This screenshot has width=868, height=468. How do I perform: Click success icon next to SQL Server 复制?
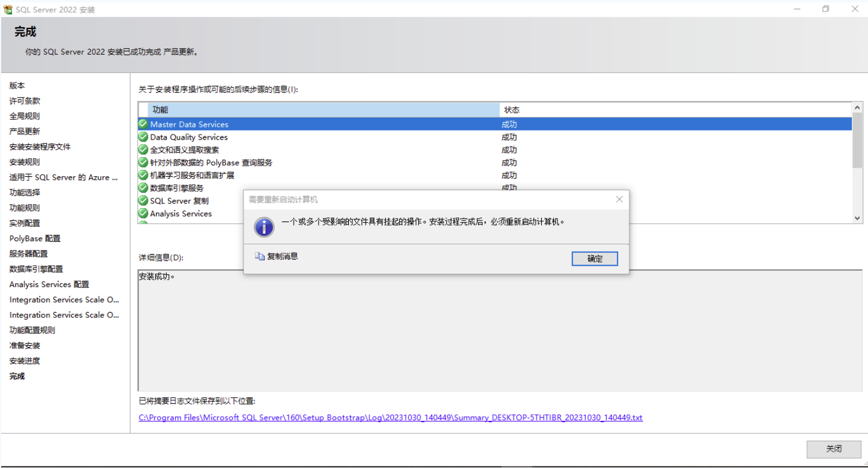tap(143, 201)
